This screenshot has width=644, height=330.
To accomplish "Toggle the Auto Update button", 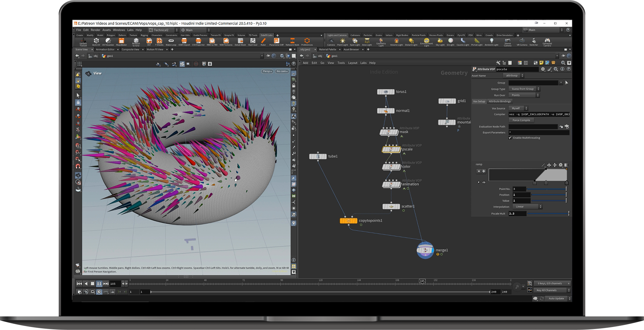I will (x=556, y=298).
